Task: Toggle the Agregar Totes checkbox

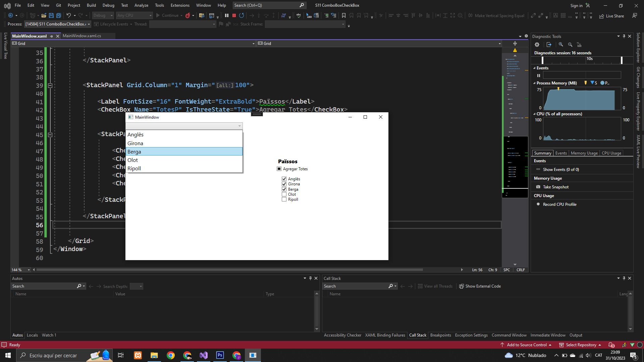Action: pyautogui.click(x=279, y=169)
